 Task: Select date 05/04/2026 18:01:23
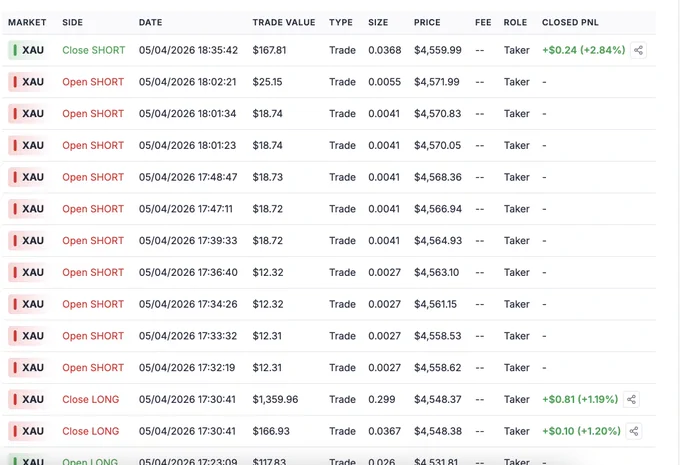pyautogui.click(x=187, y=145)
